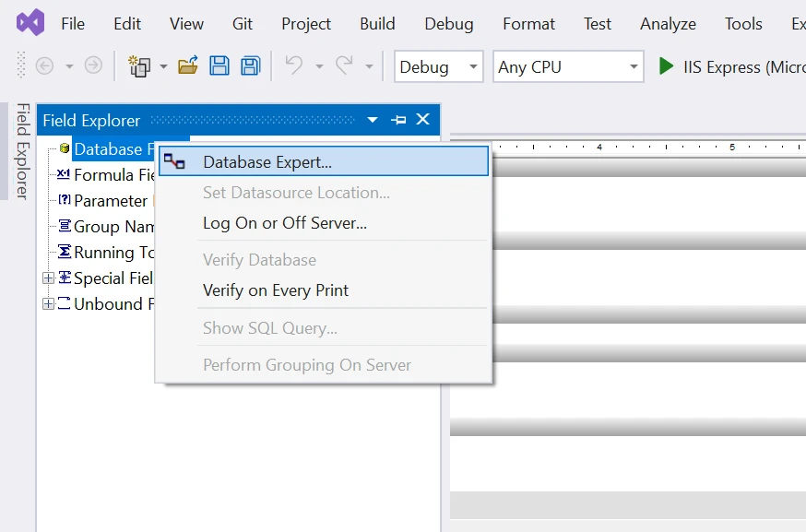Expand the Special Fields tree node
The height and width of the screenshot is (532, 806).
click(x=48, y=278)
